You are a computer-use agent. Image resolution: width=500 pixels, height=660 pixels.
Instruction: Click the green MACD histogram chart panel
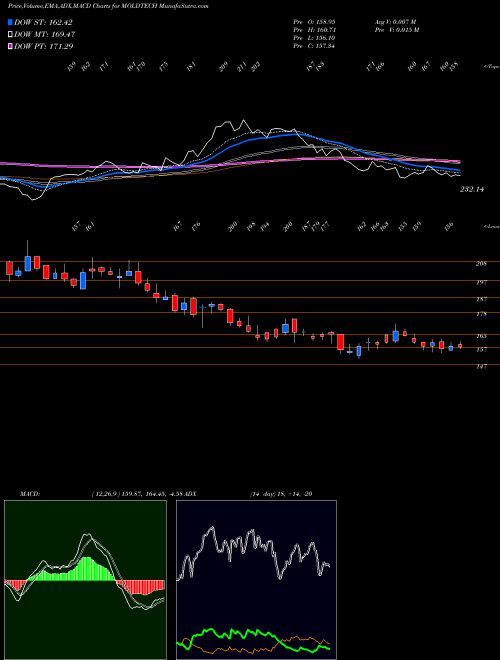85,580
